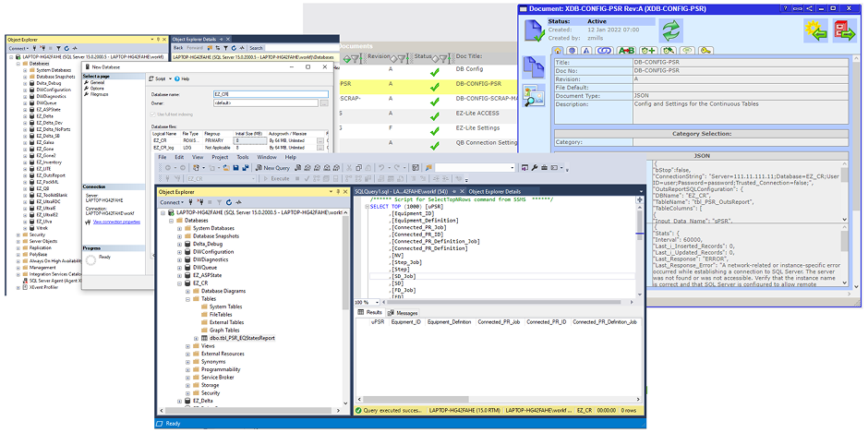The image size is (868, 433).
Task: Open the Messages tab in results pane
Action: click(x=403, y=313)
